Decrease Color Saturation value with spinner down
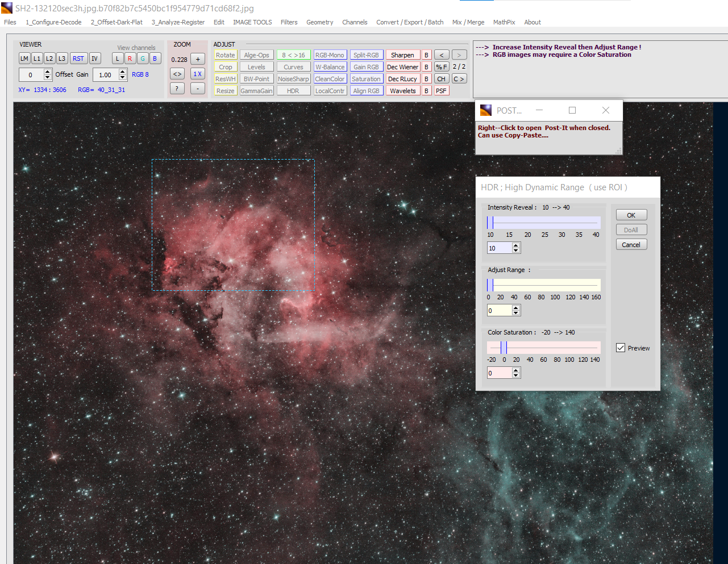 [x=516, y=376]
